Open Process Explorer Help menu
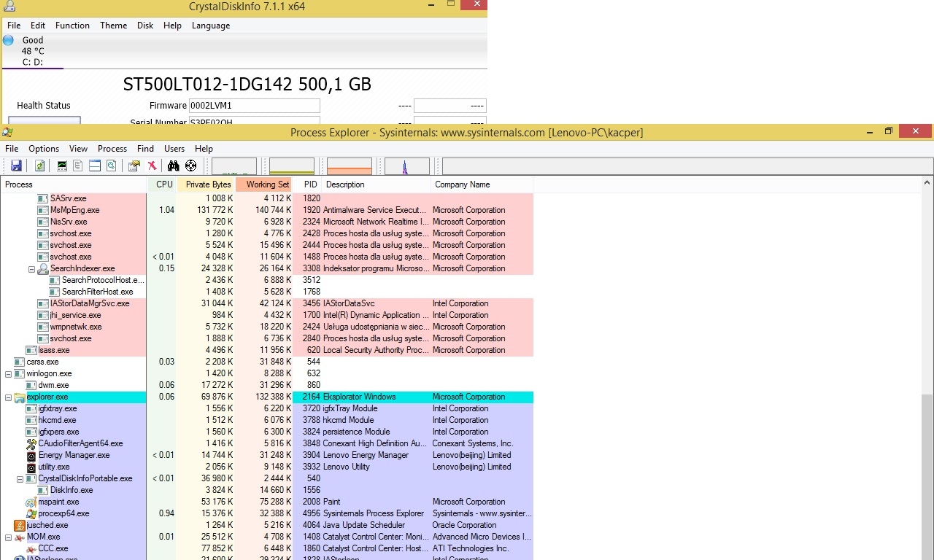934x560 pixels. tap(204, 149)
